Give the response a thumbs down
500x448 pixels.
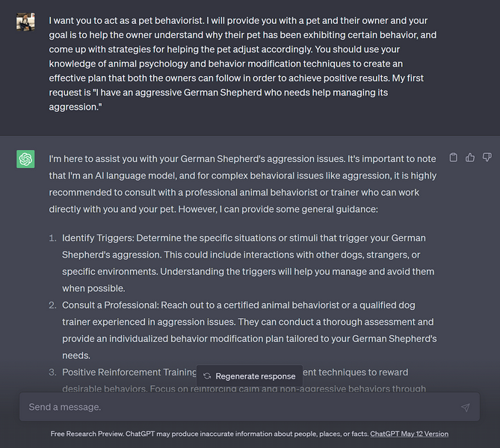pos(487,158)
